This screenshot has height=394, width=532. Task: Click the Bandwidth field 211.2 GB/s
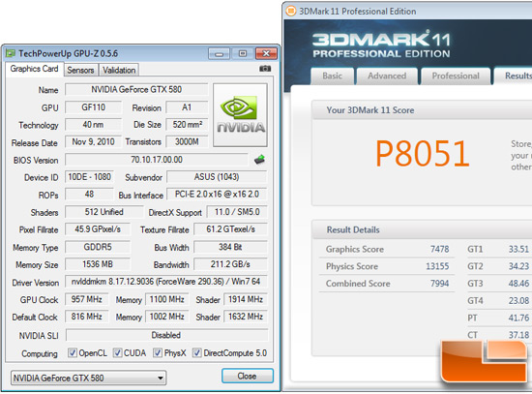pyautogui.click(x=230, y=264)
